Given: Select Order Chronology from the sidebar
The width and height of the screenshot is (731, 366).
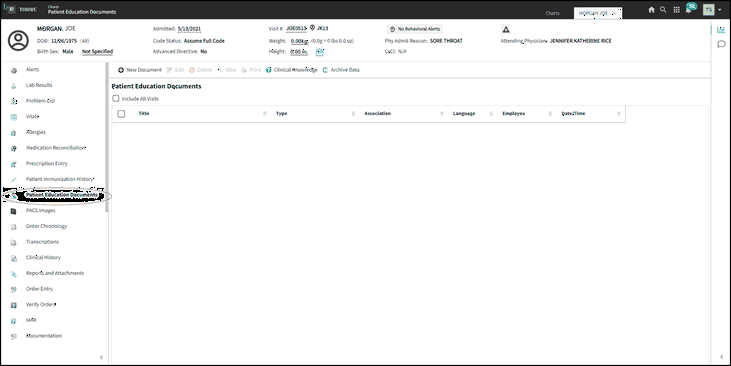Looking at the screenshot, I should coord(47,226).
